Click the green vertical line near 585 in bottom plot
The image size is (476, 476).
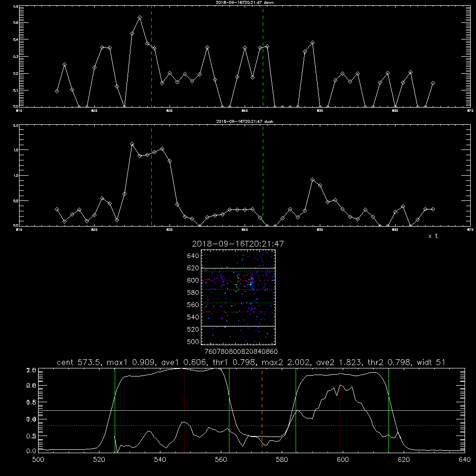coord(296,410)
